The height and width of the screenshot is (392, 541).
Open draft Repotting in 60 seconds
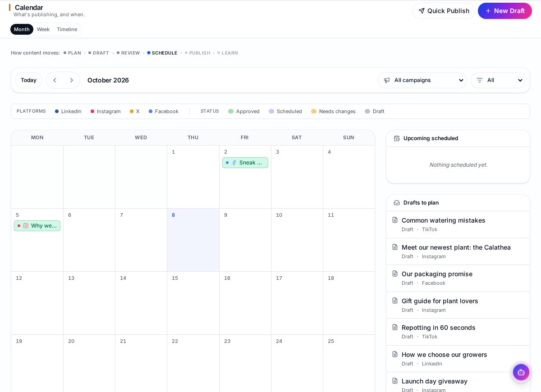[x=458, y=332]
